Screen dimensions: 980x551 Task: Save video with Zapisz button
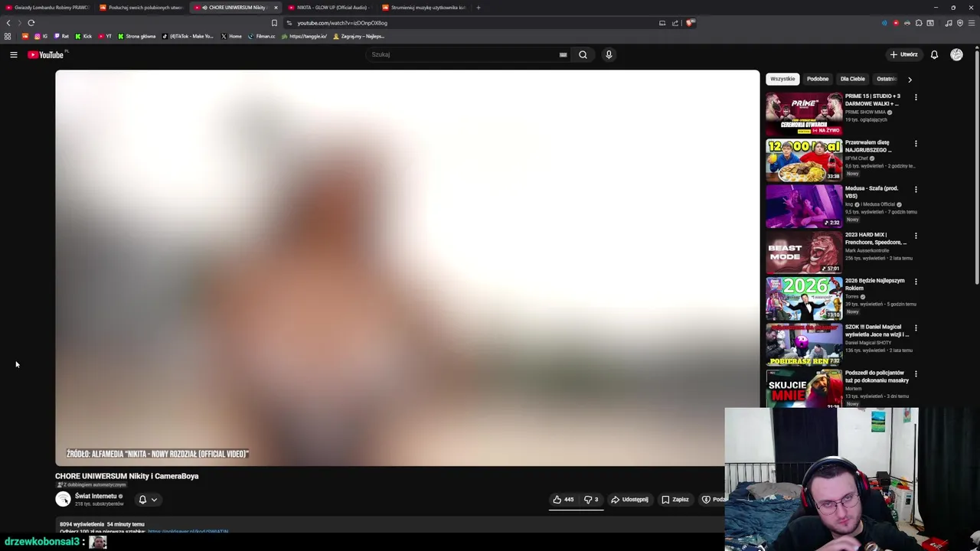click(675, 500)
